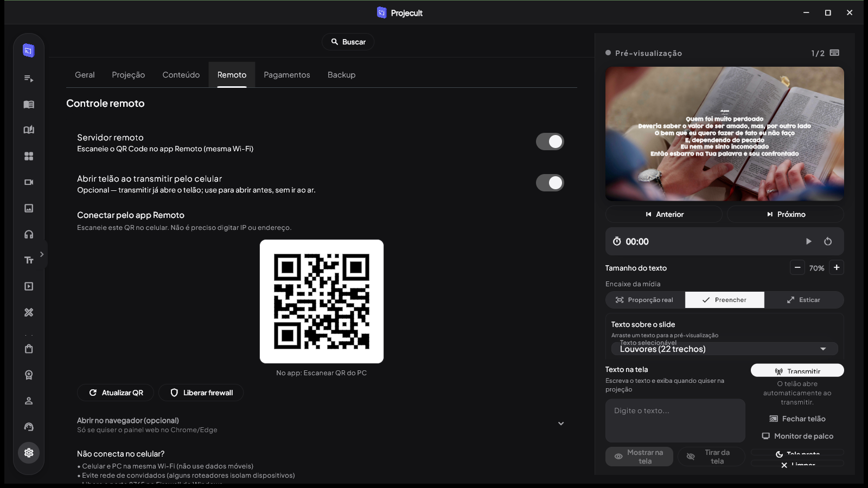The image size is (868, 488).
Task: Open the open-book sidebar icon below it
Action: [x=29, y=130]
